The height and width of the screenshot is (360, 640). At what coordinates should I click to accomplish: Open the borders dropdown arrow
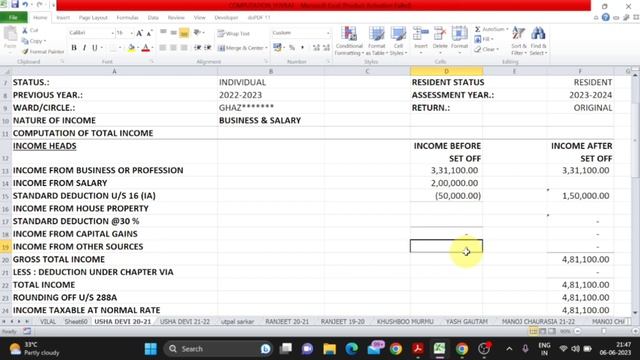120,48
